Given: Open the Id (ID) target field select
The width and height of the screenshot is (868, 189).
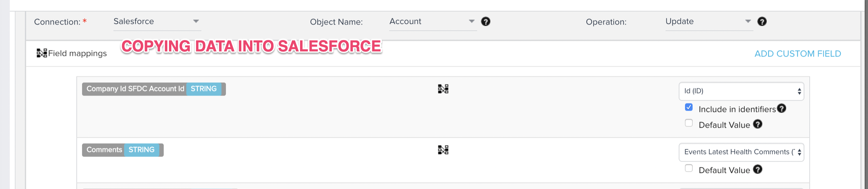Looking at the screenshot, I should 741,91.
